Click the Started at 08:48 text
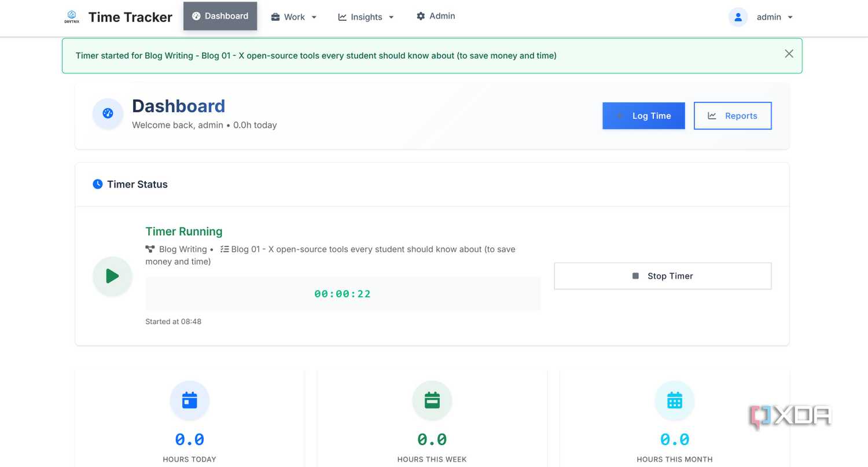Image resolution: width=868 pixels, height=467 pixels. coord(174,322)
